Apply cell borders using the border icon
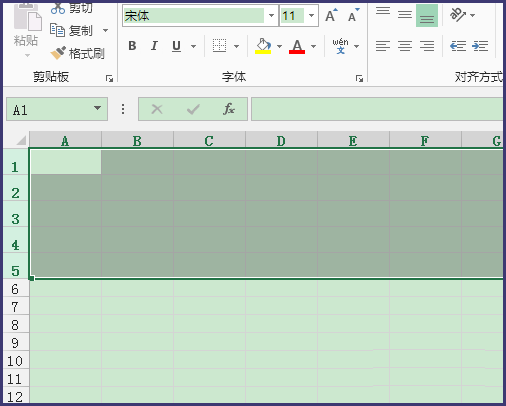Viewport: 506px width, 406px height. pos(219,46)
